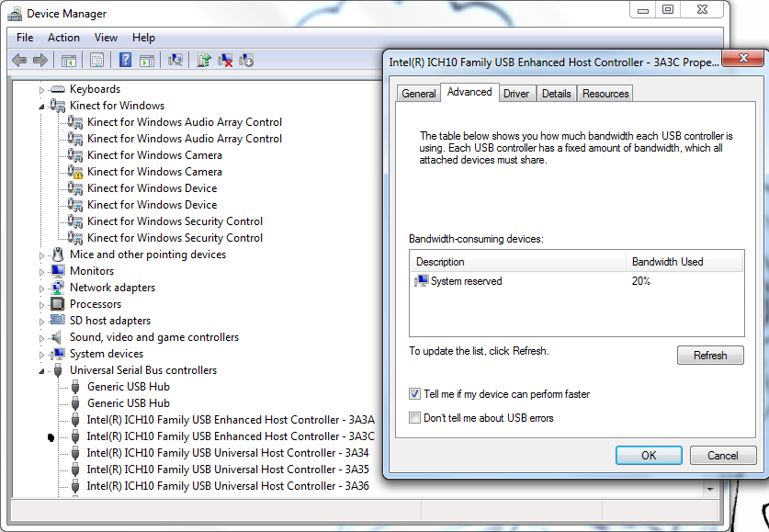769x532 pixels.
Task: Click the Universal Serial Bus controllers icon
Action: click(58, 370)
